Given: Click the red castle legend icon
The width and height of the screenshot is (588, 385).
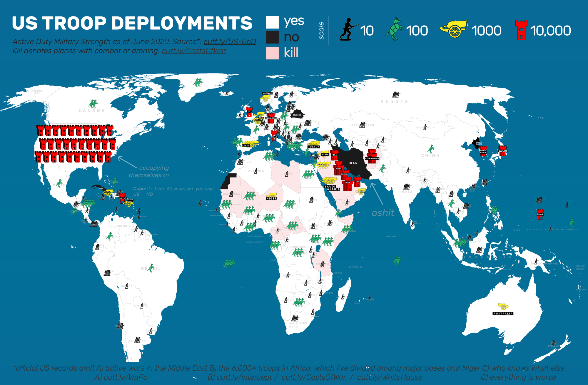Looking at the screenshot, I should 521,30.
